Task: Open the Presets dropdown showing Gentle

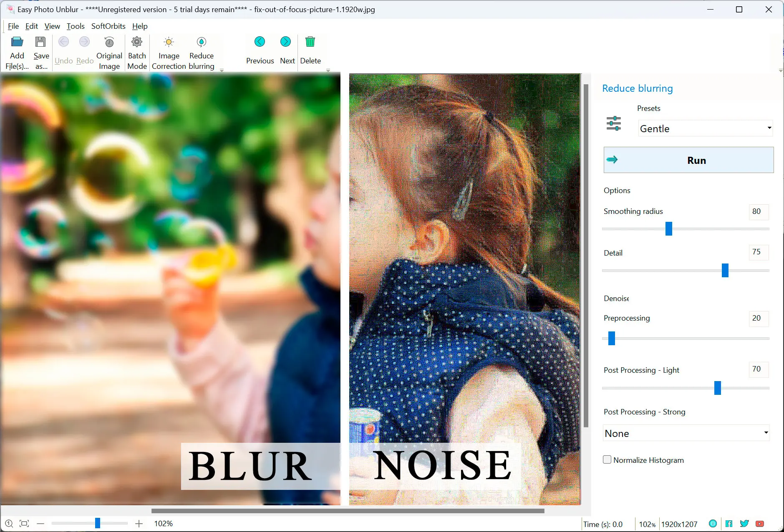Action: tap(705, 128)
